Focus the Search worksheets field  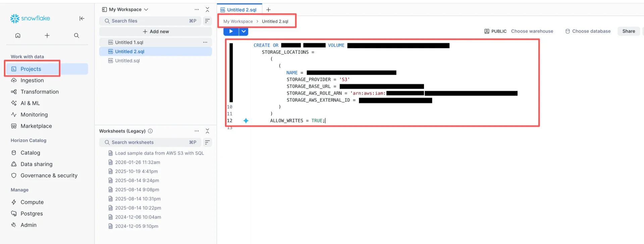point(150,142)
